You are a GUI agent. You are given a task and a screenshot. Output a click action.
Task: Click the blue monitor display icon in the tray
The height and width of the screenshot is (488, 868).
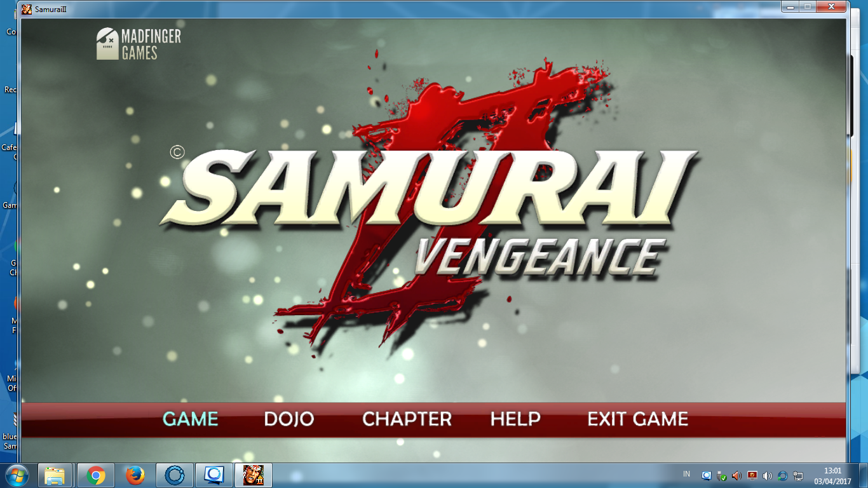(x=707, y=475)
